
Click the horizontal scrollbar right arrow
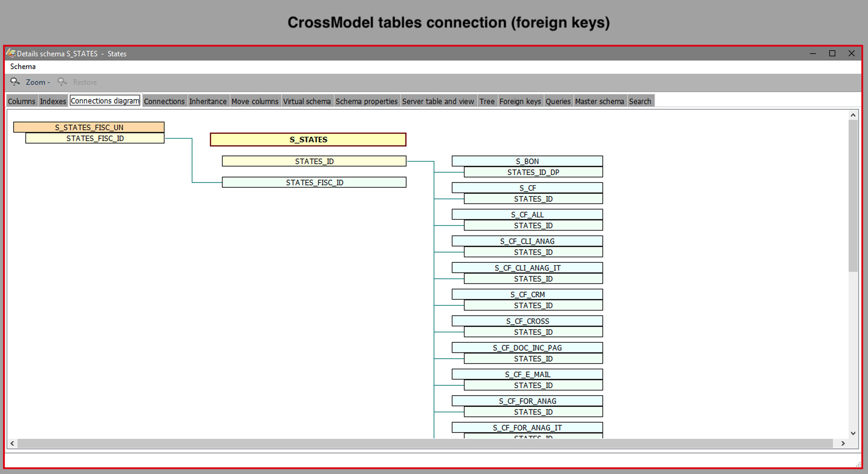point(843,444)
